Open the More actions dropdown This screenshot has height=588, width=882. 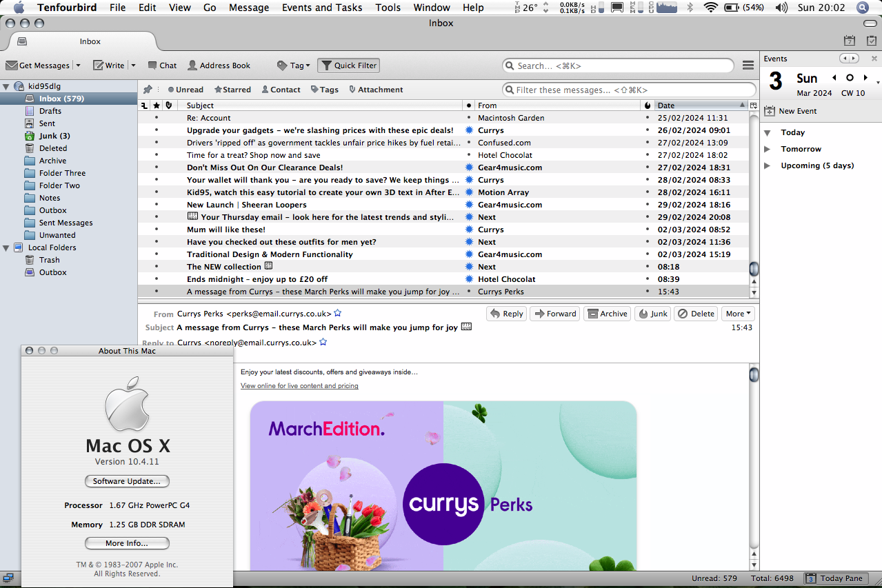[738, 314]
